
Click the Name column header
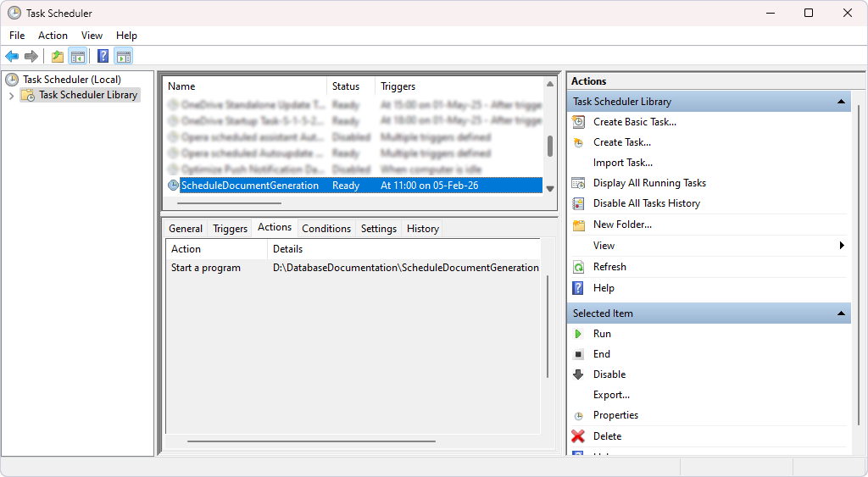click(244, 86)
